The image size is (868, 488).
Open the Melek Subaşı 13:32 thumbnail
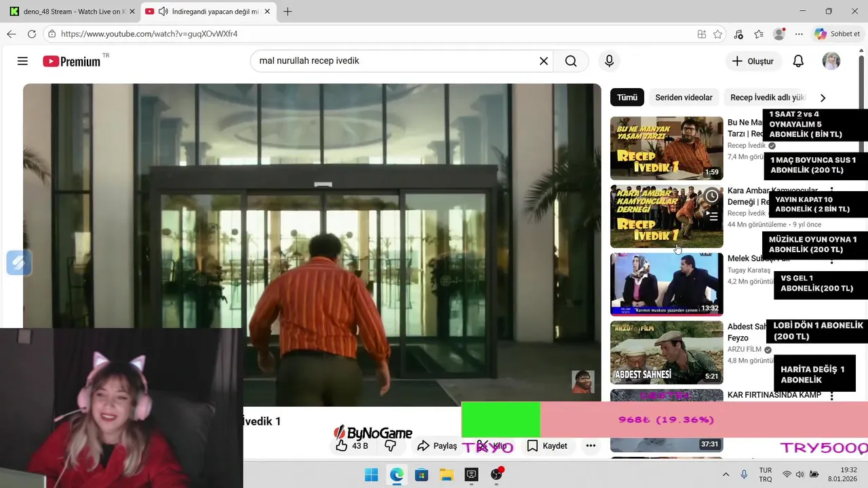pyautogui.click(x=667, y=285)
